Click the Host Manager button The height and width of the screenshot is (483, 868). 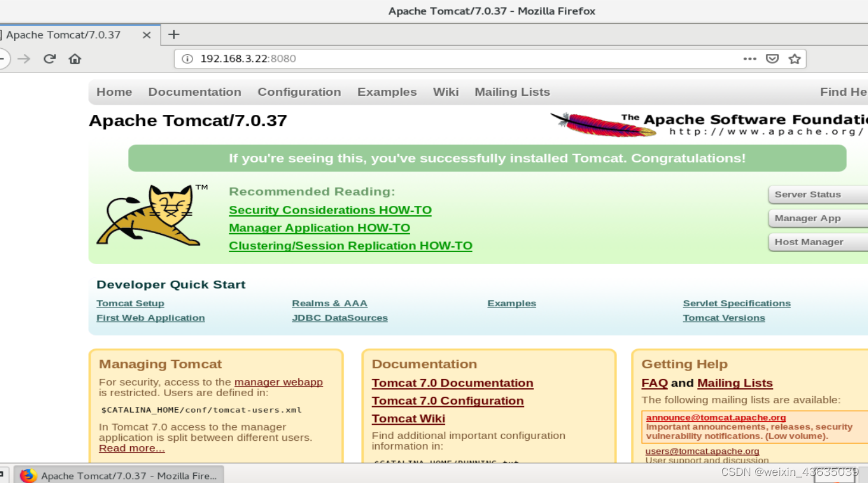point(818,242)
